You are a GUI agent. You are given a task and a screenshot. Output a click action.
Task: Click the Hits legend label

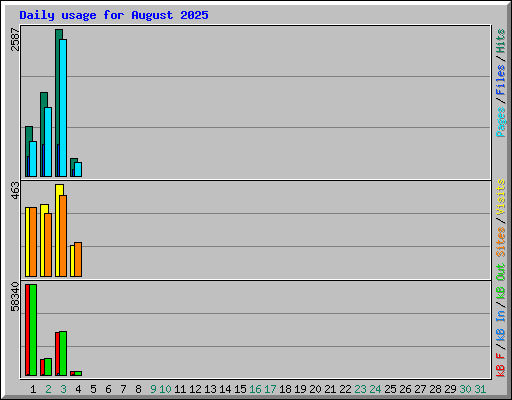coord(500,41)
